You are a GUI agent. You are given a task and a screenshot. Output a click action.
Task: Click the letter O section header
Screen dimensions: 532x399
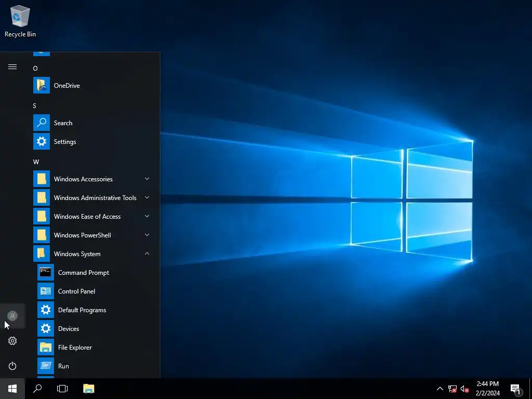pyautogui.click(x=35, y=69)
